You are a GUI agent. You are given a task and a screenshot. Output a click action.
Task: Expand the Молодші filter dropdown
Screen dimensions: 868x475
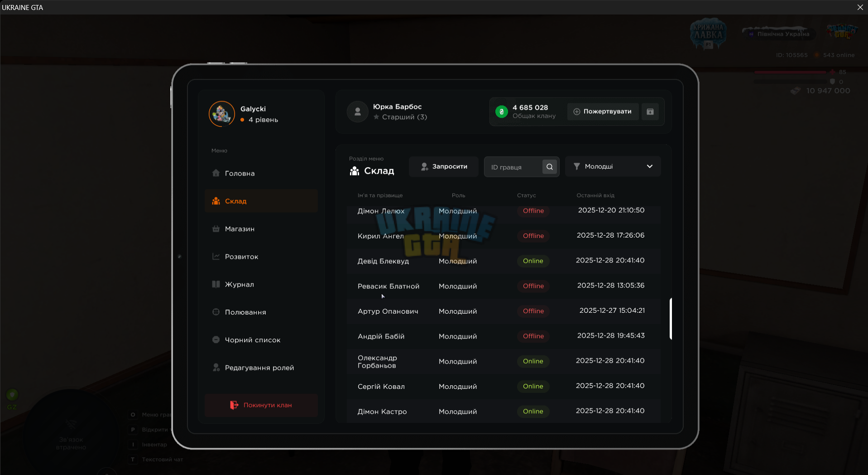(613, 166)
